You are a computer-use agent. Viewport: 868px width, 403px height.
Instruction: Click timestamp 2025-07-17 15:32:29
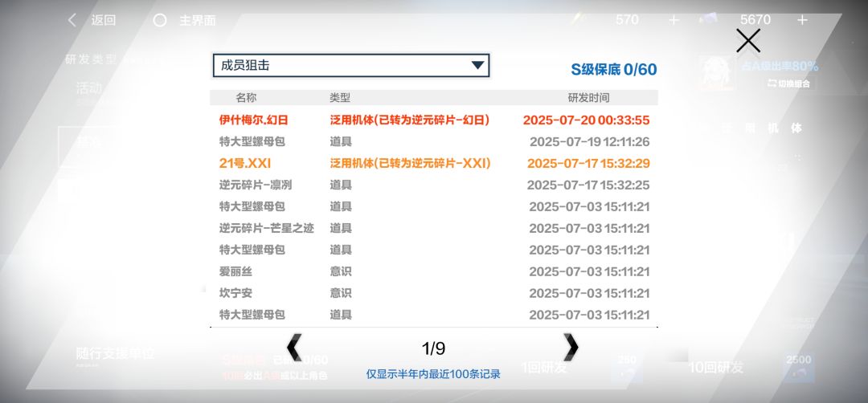(x=588, y=164)
